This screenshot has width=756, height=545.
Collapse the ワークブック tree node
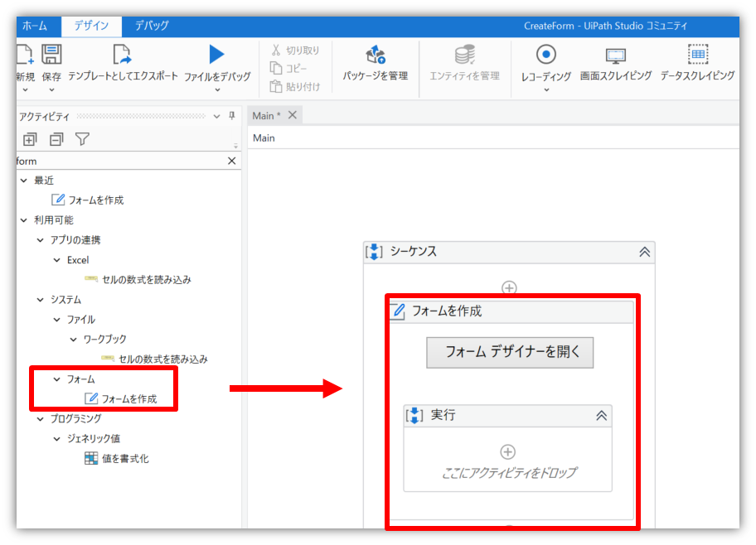[73, 340]
